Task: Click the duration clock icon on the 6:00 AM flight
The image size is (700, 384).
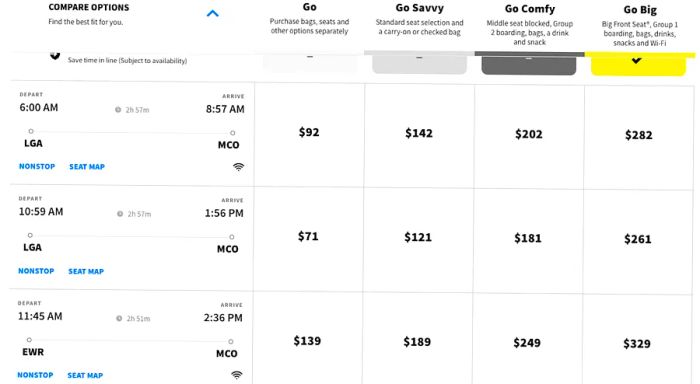Action: (x=118, y=110)
